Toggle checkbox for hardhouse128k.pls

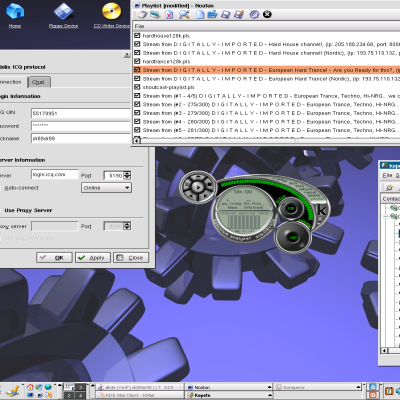point(137,35)
